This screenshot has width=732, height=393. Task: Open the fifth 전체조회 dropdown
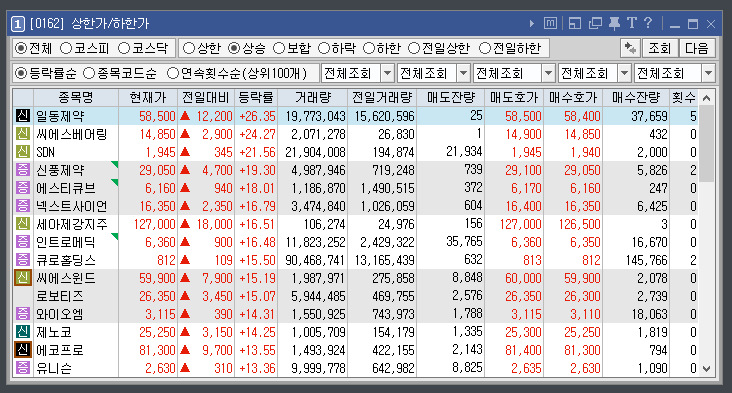click(708, 73)
